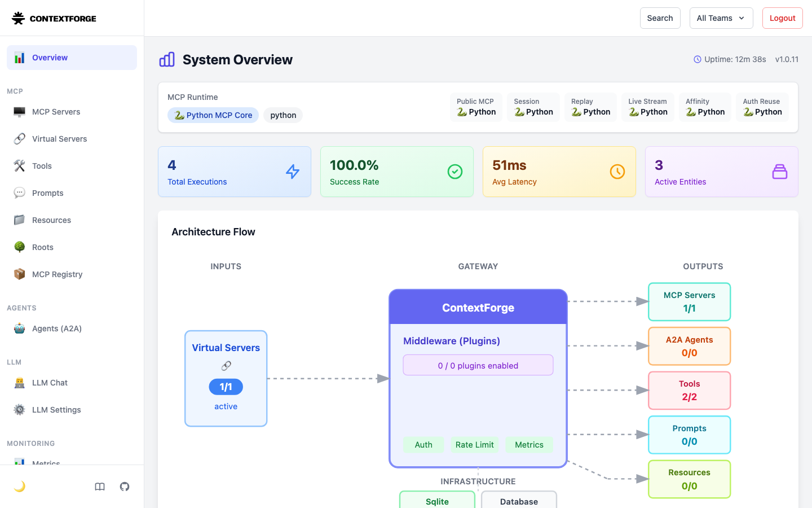
Task: Go to MCP Servers in sidebar
Action: [72, 112]
